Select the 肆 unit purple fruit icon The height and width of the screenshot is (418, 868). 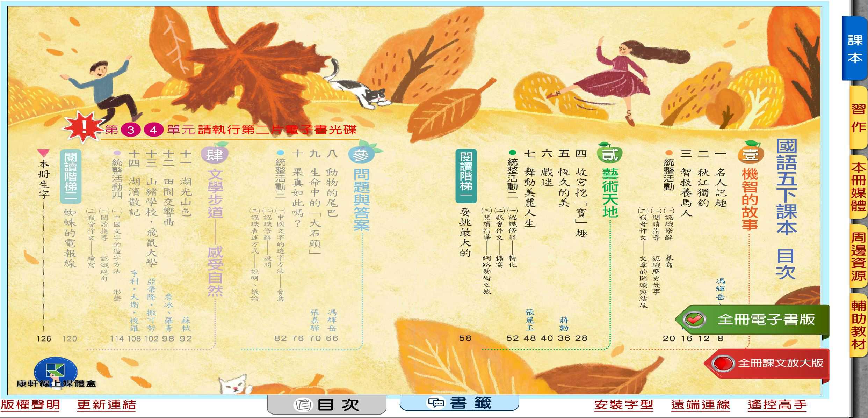point(214,153)
